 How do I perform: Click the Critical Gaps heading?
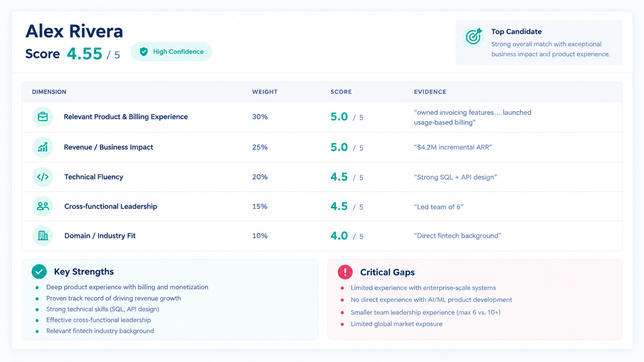[387, 272]
